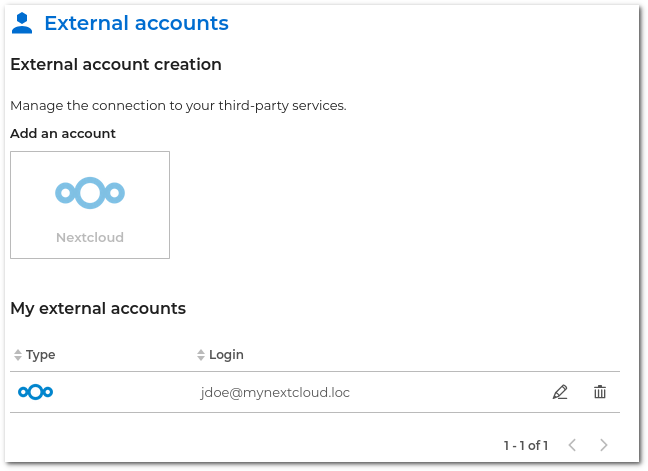Click the third-party services description text
The height and width of the screenshot is (471, 648).
tap(178, 105)
